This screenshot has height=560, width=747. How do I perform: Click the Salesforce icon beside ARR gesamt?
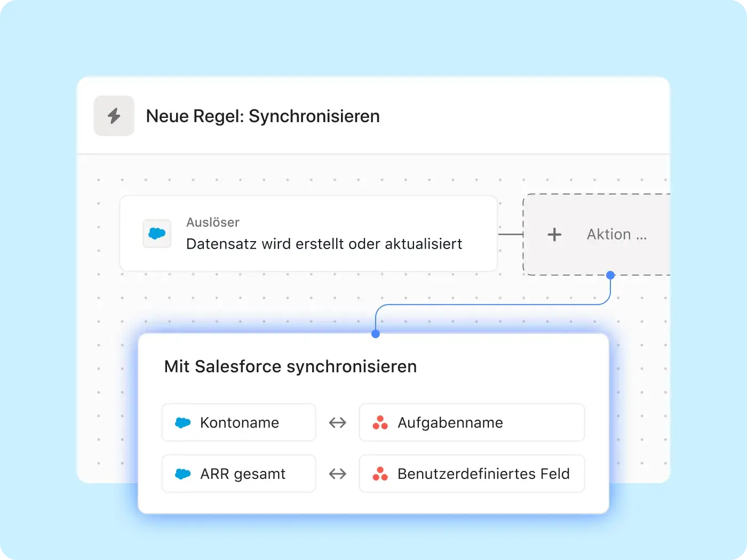click(x=183, y=474)
